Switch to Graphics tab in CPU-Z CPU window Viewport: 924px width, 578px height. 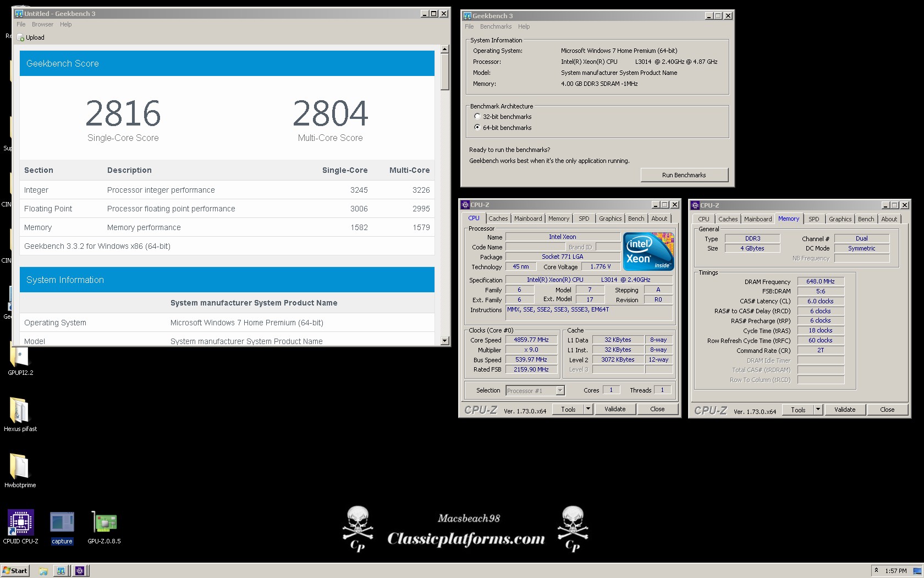[x=610, y=219]
